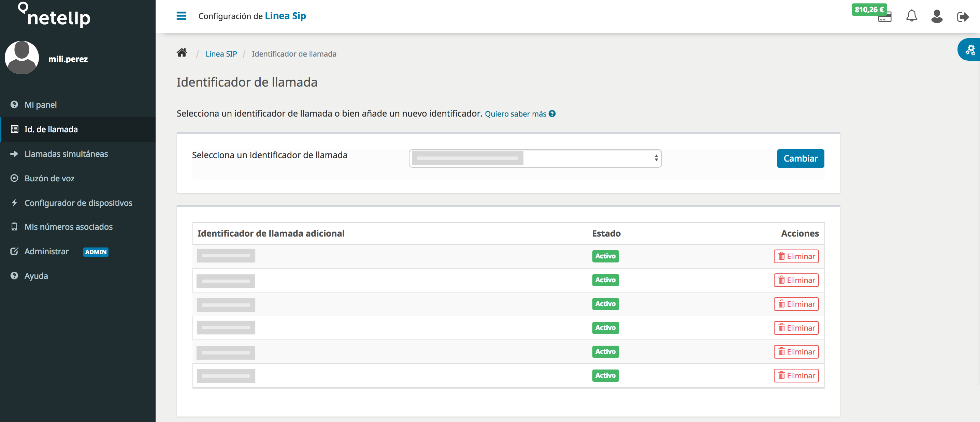Click the hamburger menu icon
Image resolution: width=980 pixels, height=422 pixels.
[x=182, y=16]
